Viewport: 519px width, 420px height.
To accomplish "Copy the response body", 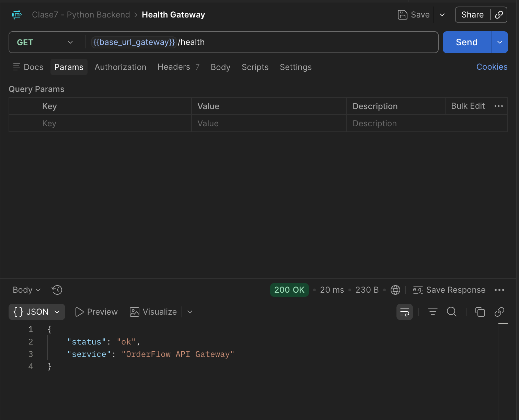I will click(480, 312).
